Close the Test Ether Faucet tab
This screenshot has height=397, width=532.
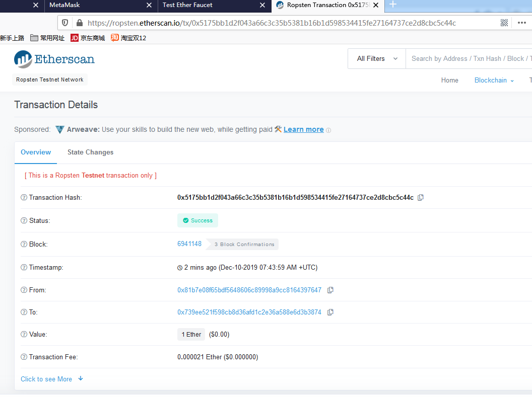click(x=262, y=5)
